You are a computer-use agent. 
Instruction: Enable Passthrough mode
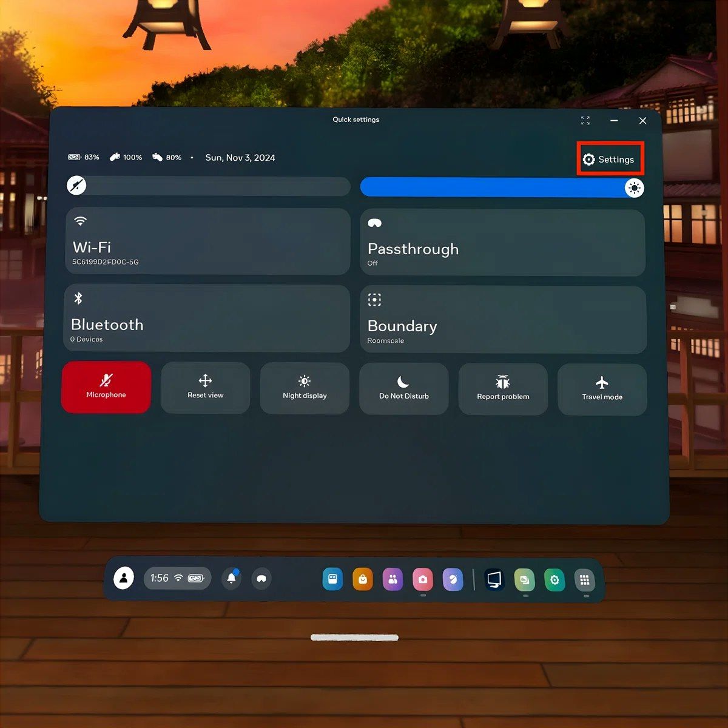pyautogui.click(x=502, y=242)
